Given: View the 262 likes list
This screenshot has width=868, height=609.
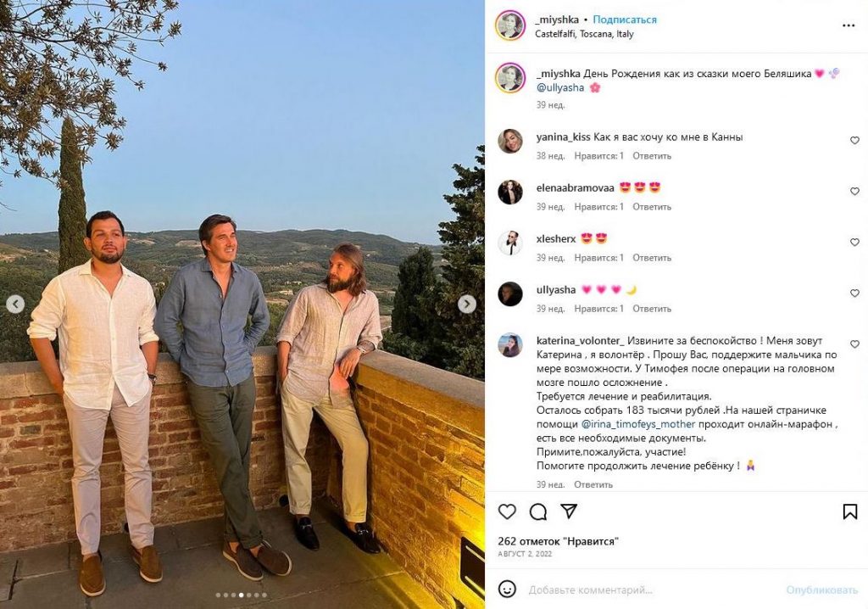Looking at the screenshot, I should click(559, 541).
